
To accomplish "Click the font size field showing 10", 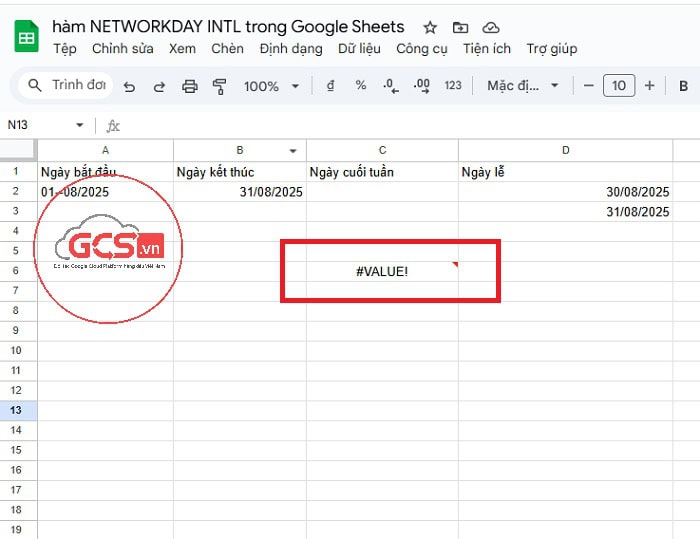I will 619,86.
